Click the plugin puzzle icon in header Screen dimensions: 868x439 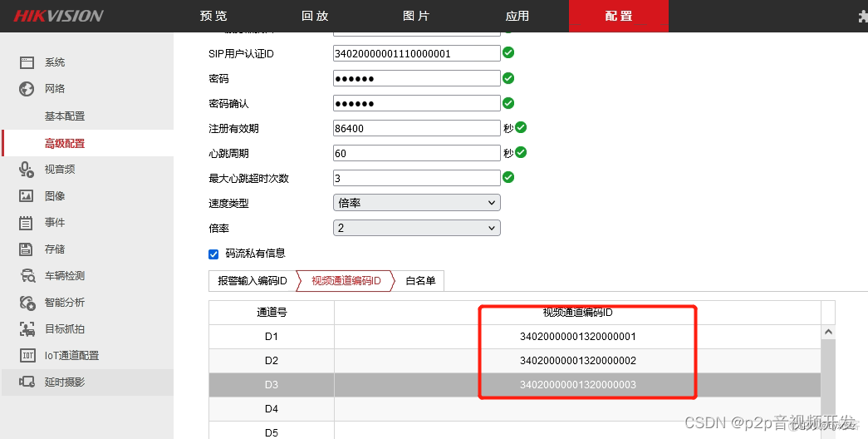pos(863,17)
